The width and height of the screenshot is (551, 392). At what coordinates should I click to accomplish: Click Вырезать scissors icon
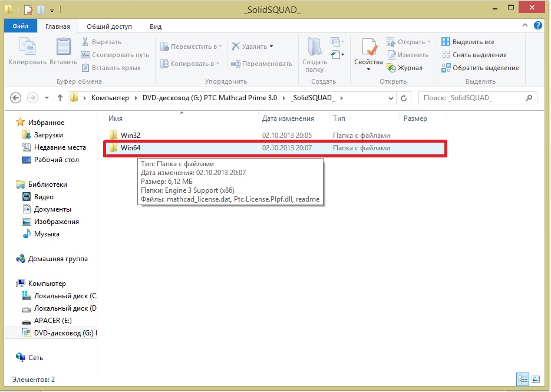[x=85, y=42]
